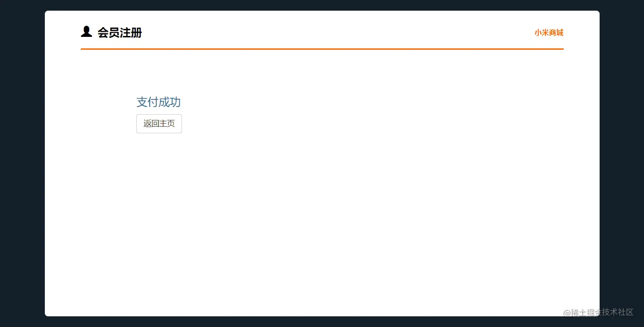Click the 稀土掘金技术社区 watermark text
Screen dimensions: 644x327
click(x=602, y=312)
